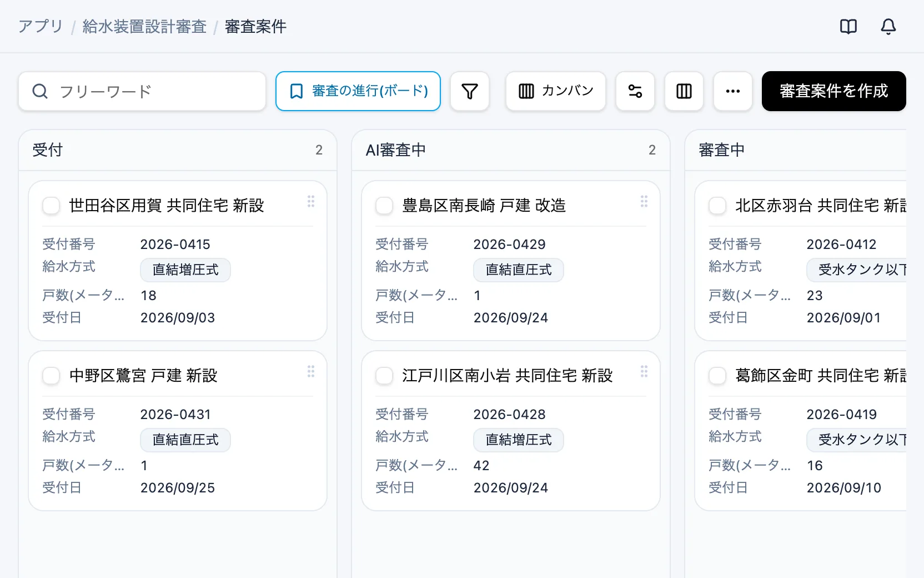
Task: Click the columns layout icon button
Action: tap(684, 91)
